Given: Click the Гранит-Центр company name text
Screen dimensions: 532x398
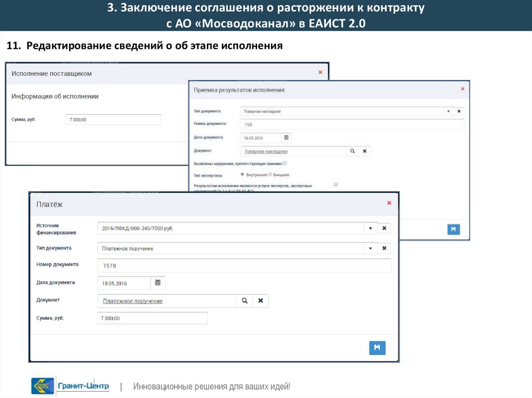Looking at the screenshot, I should tap(84, 386).
